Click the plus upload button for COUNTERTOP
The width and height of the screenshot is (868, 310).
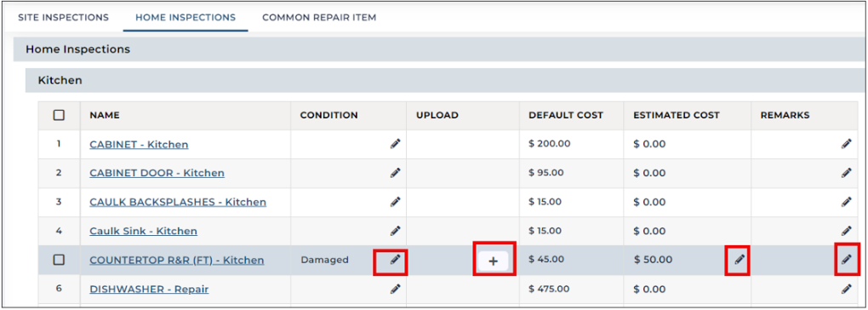(x=494, y=261)
